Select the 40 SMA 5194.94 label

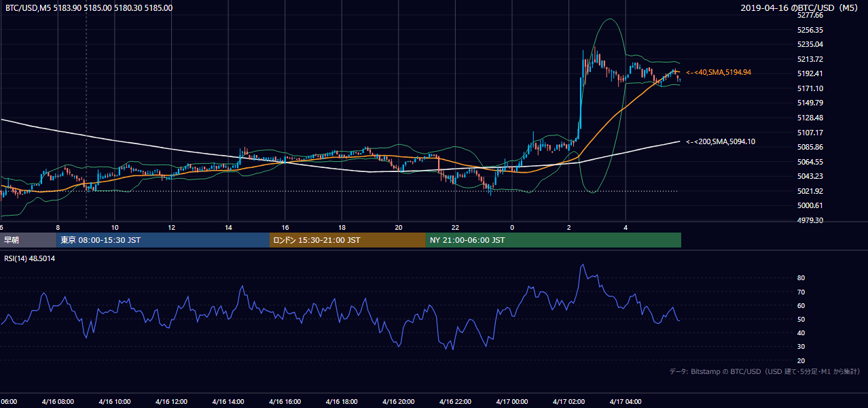point(719,72)
